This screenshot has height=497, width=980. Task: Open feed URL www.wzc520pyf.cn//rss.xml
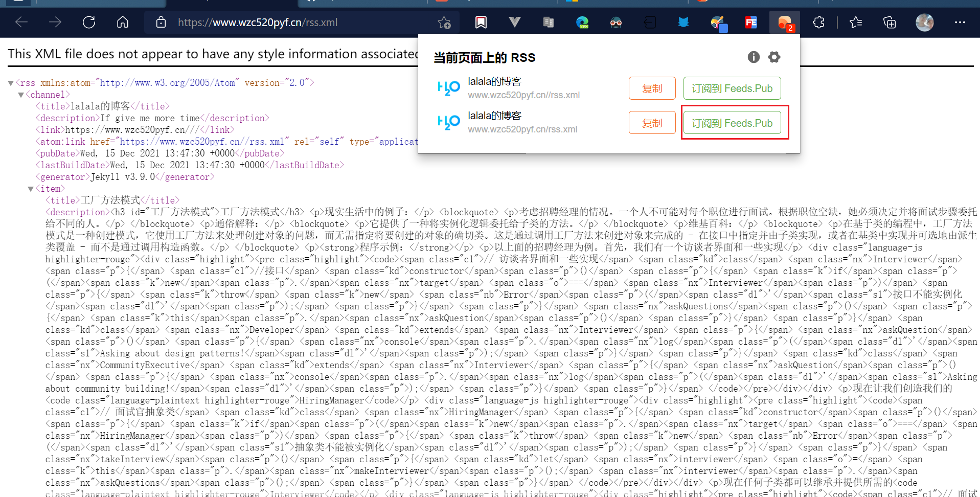pyautogui.click(x=524, y=95)
